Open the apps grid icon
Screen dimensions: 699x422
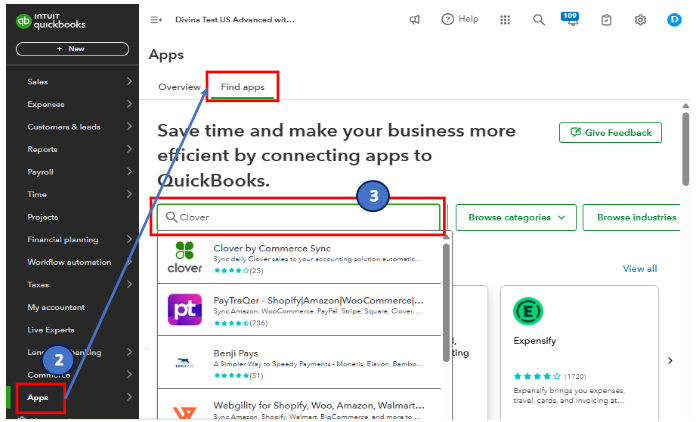[505, 20]
